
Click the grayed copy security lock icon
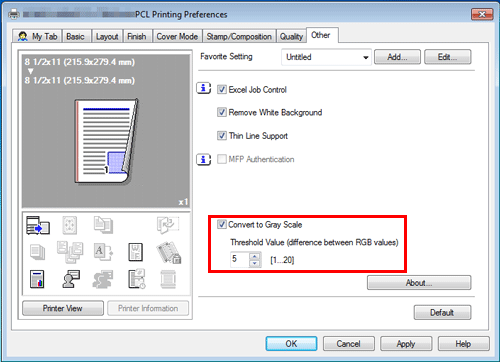point(169,252)
